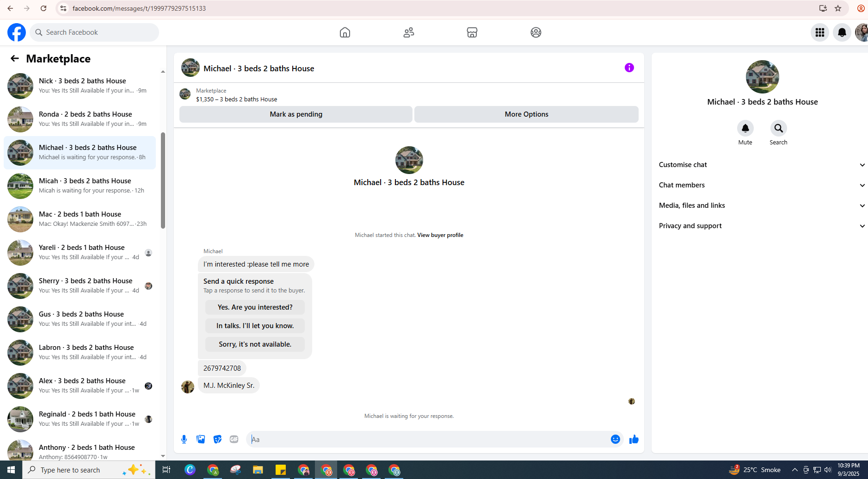Viewport: 868px width, 479px height.
Task: Open site information icon in address bar
Action: pyautogui.click(x=63, y=8)
